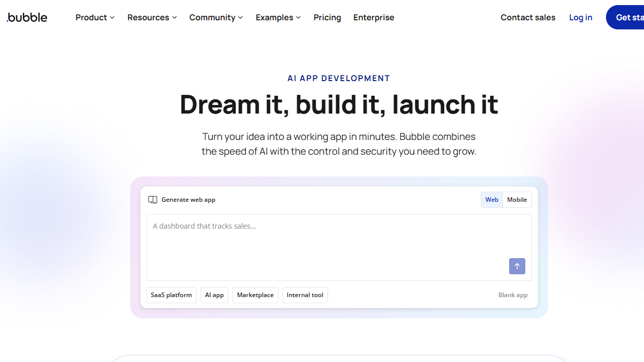644x362 pixels.
Task: Go to the Pricing page
Action: click(327, 17)
